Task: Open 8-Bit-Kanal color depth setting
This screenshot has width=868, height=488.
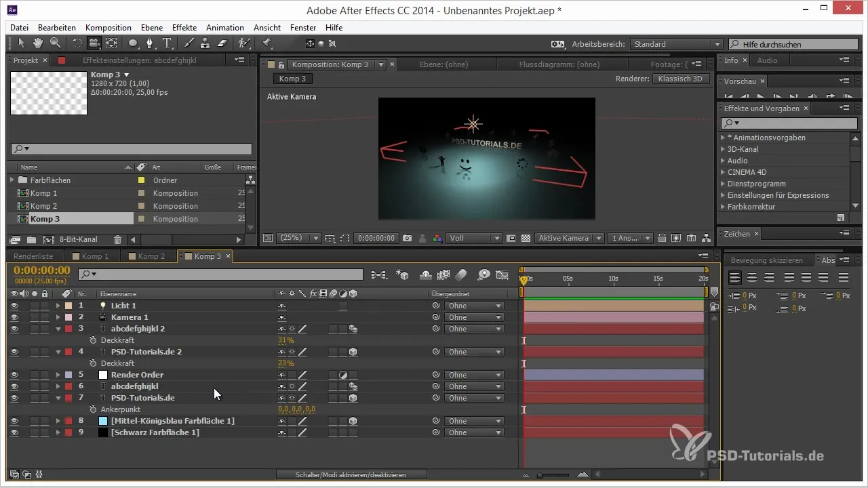Action: [x=79, y=240]
